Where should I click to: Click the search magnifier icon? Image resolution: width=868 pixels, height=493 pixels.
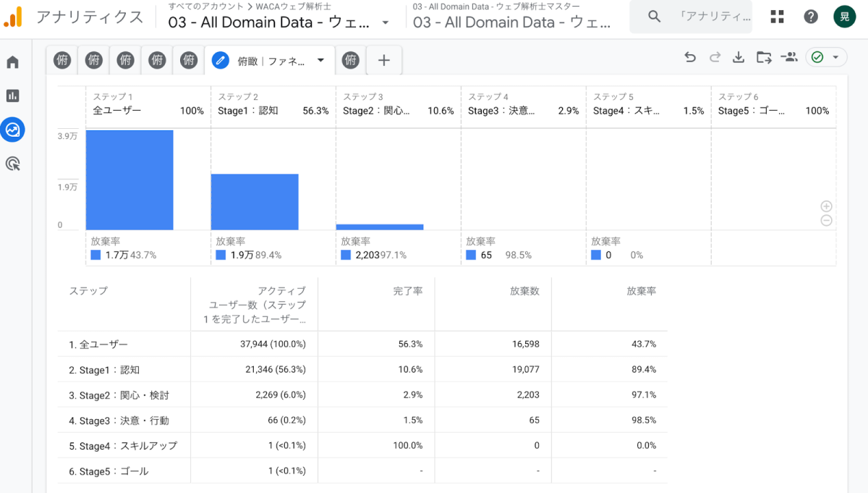tap(655, 17)
